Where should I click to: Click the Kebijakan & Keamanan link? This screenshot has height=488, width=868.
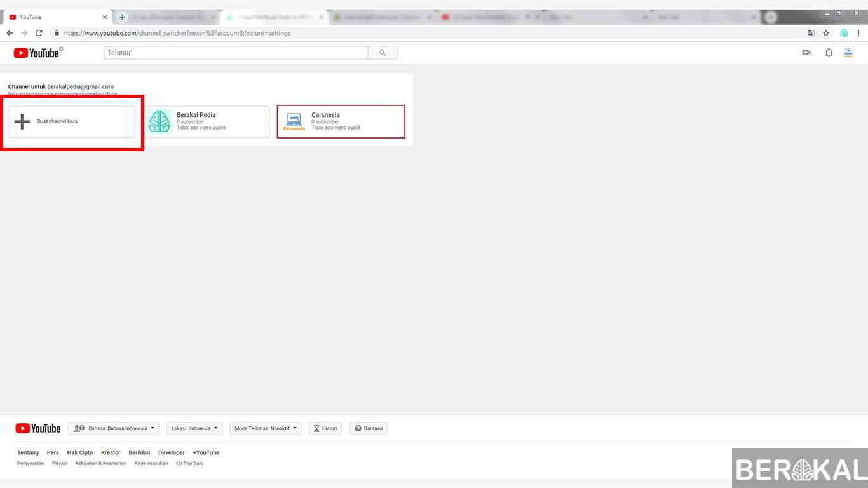pos(100,463)
